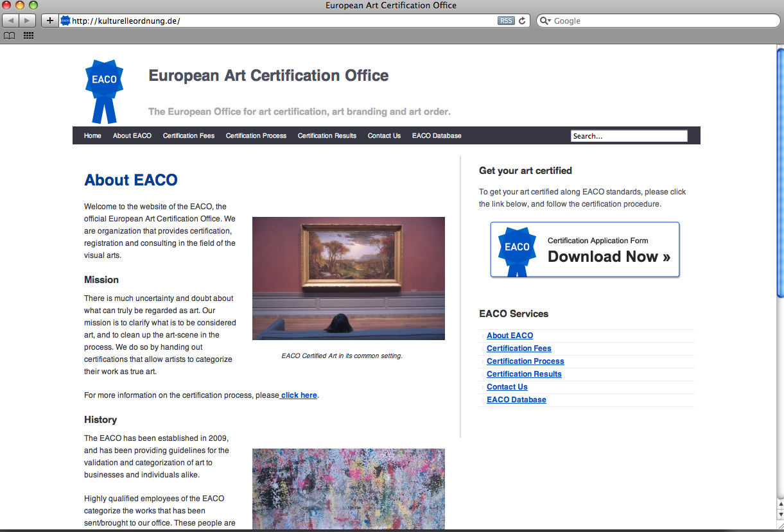Viewport: 784px width, 532px height.
Task: Click the 'Get your art certified' heading
Action: pos(525,171)
